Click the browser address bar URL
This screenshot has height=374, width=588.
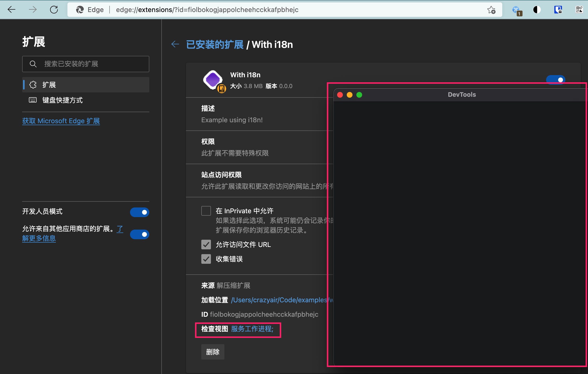[207, 10]
